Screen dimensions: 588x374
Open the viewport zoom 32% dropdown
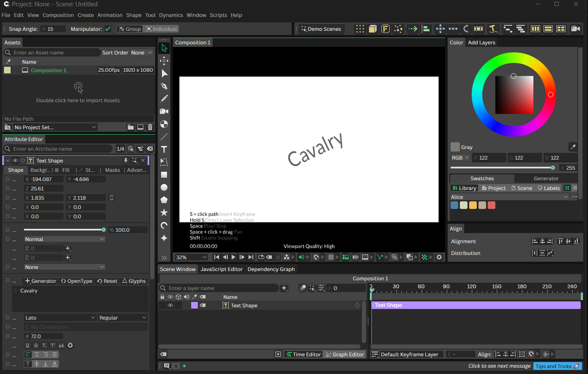click(x=191, y=257)
